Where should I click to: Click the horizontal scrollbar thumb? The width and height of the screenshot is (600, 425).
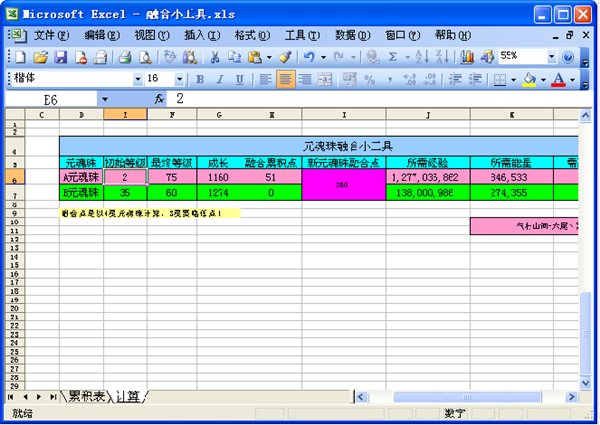(x=467, y=397)
